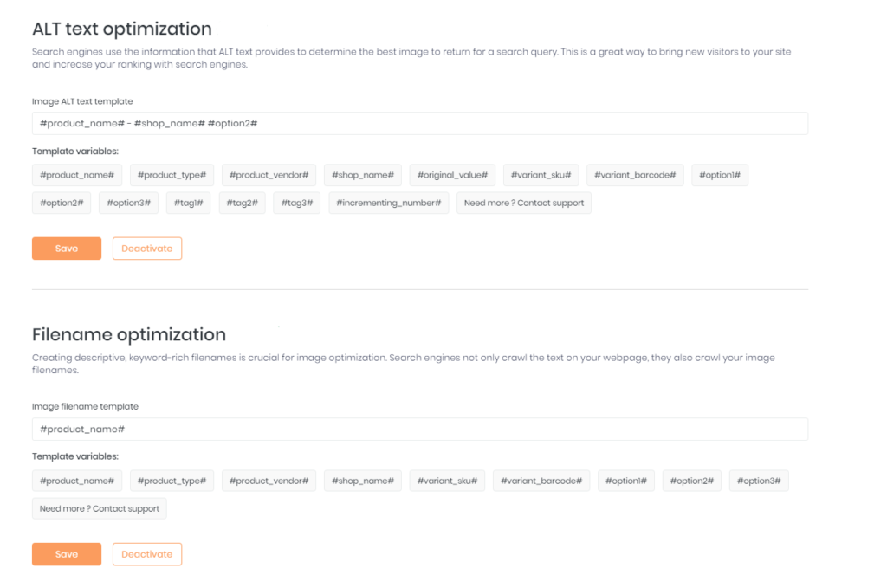Choose #option1# variable in Filename section
The image size is (887, 588).
click(x=626, y=481)
